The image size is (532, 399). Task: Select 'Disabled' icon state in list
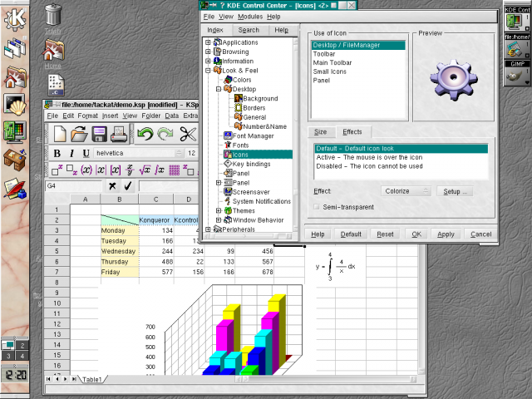pos(369,166)
